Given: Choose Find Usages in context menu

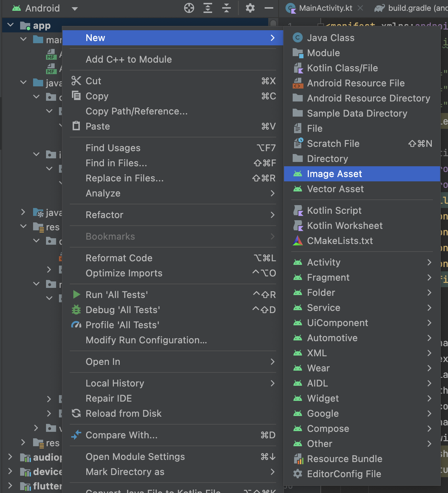Looking at the screenshot, I should (173, 148).
